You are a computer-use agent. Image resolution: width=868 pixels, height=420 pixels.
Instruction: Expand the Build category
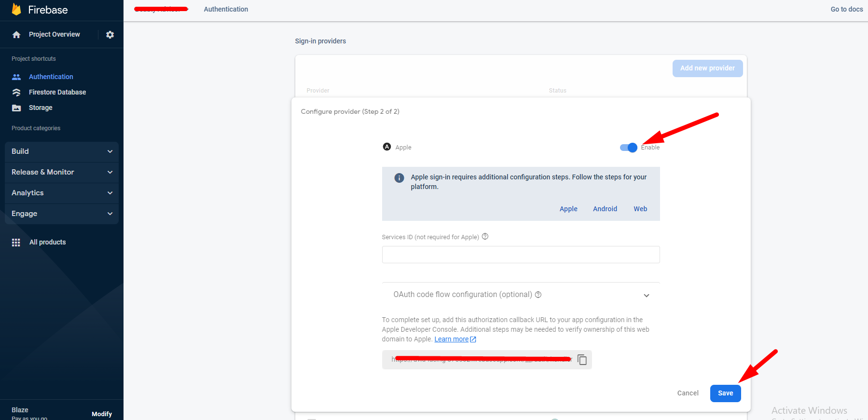[x=62, y=151]
